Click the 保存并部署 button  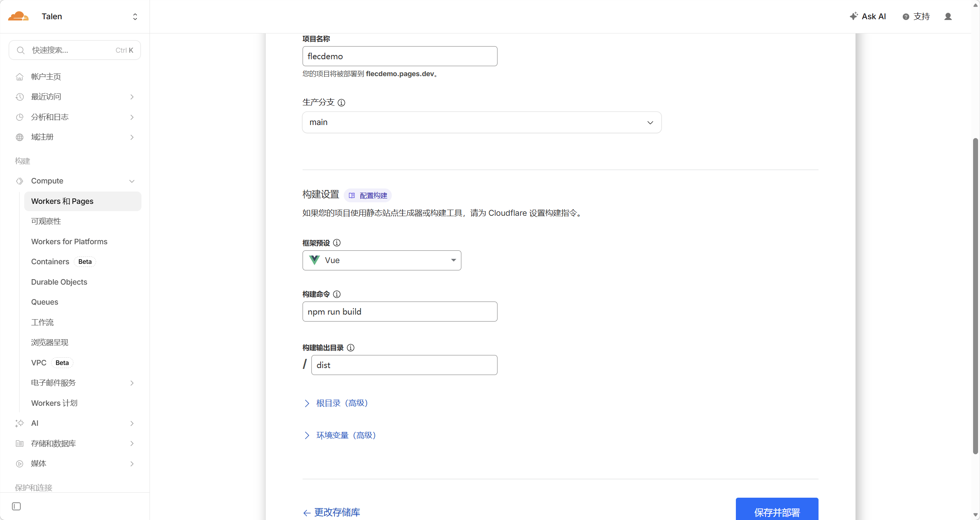point(777,512)
